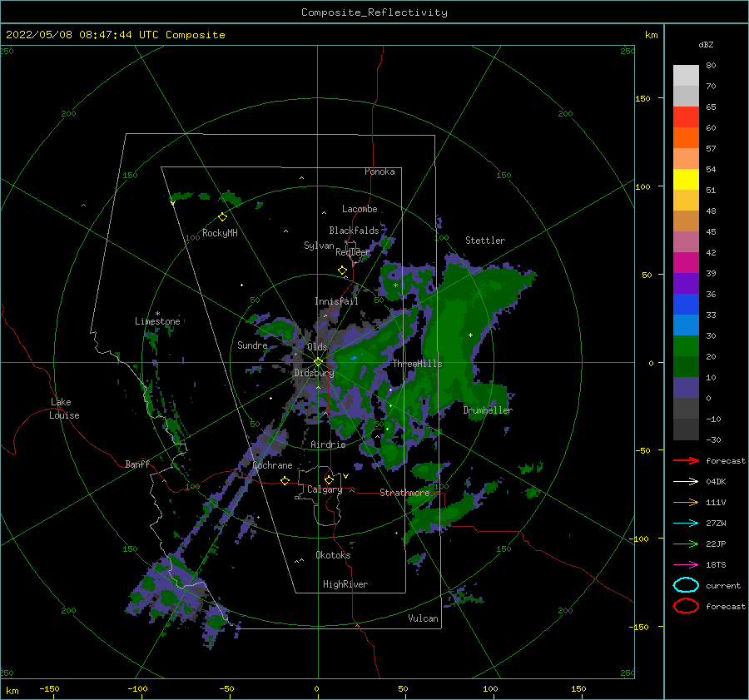Screen dimensions: 749x700
Task: Click the blue reflectivity core east of Didsbury
Action: pos(354,357)
